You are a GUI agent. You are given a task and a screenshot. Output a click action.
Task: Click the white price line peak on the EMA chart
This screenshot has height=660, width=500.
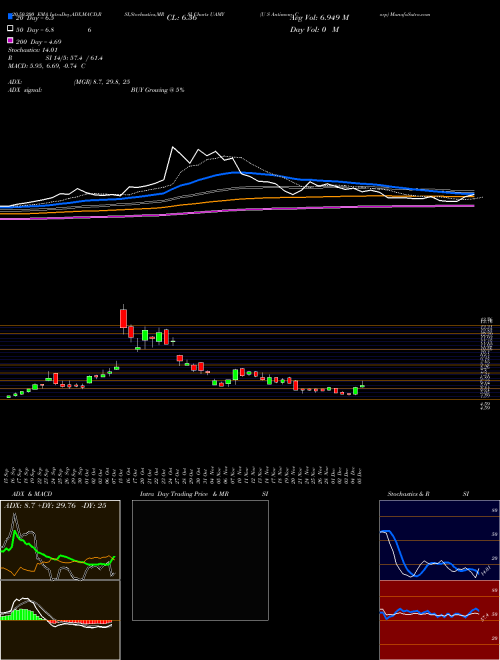(x=173, y=147)
